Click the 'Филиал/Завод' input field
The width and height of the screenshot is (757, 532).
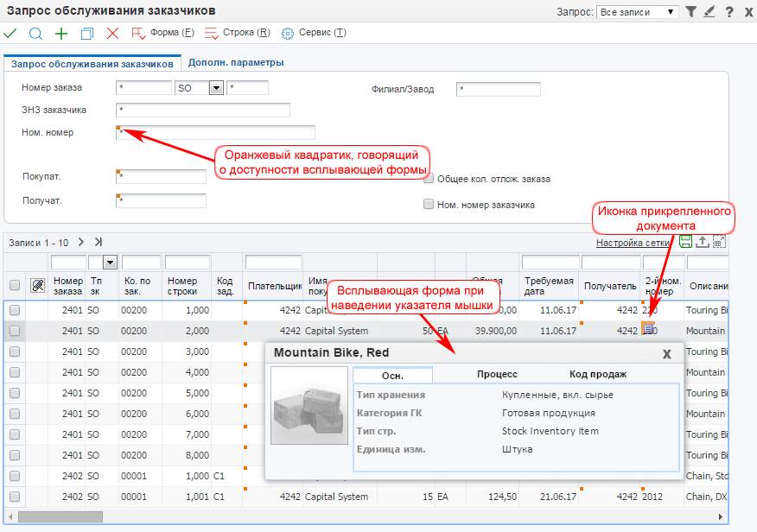pyautogui.click(x=498, y=89)
